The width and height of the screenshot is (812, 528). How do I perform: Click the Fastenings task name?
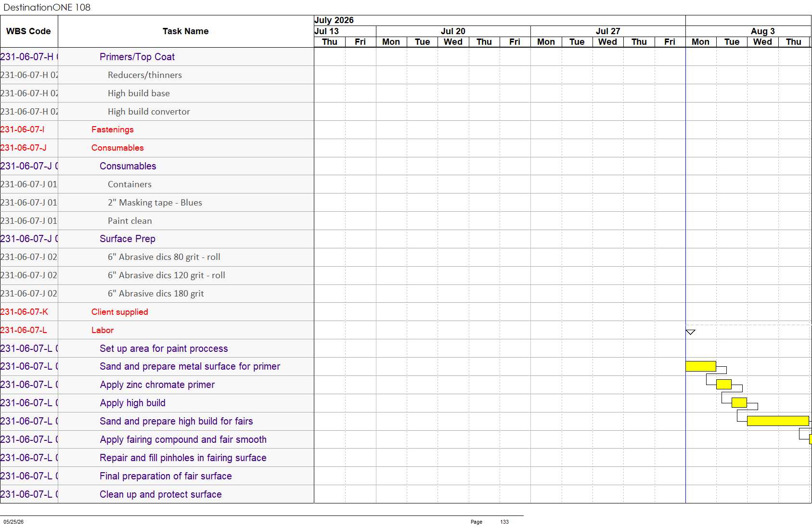pos(113,129)
